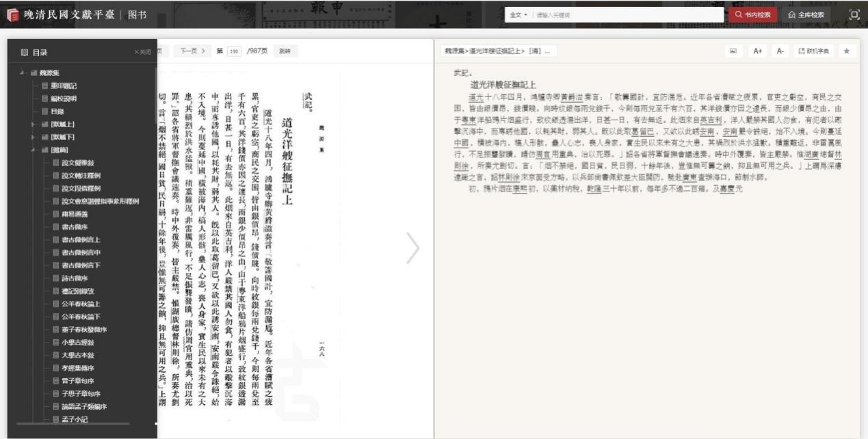Go to the next page with 下一页

click(193, 51)
